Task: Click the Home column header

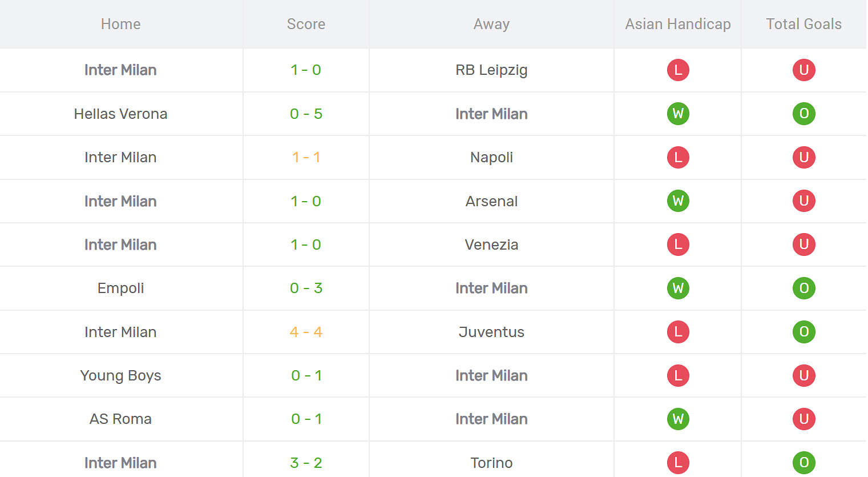Action: (x=120, y=24)
